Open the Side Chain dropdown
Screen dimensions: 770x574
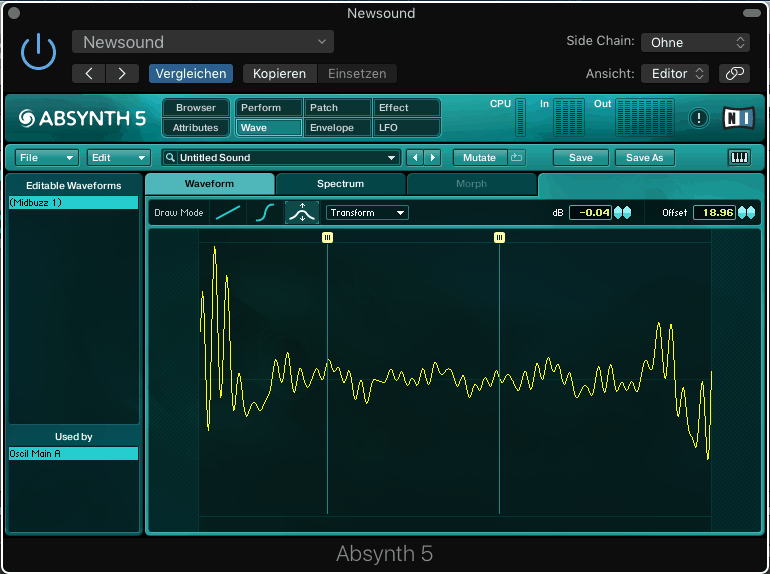coord(695,42)
